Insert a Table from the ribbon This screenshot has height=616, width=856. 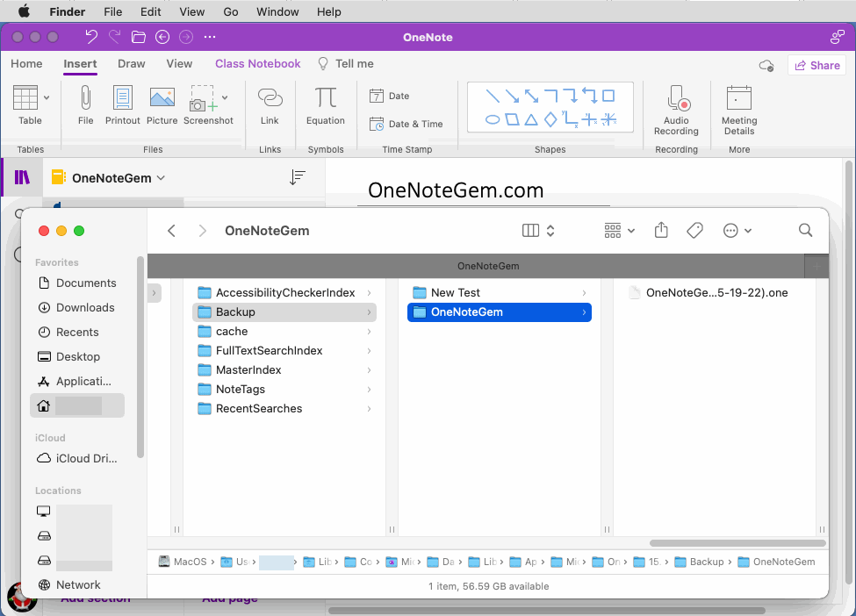coord(25,104)
